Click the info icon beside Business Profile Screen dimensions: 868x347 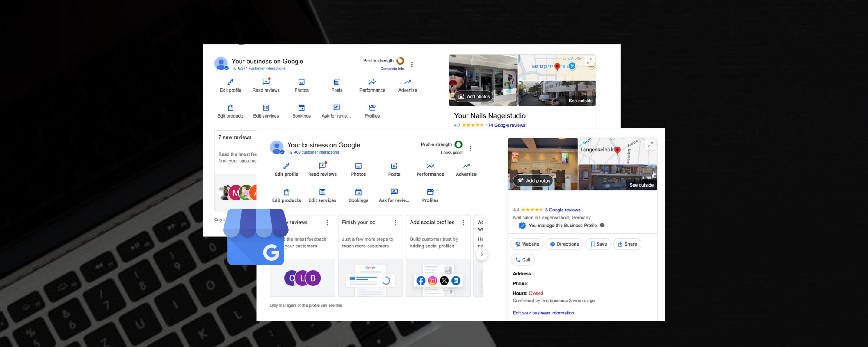point(602,226)
